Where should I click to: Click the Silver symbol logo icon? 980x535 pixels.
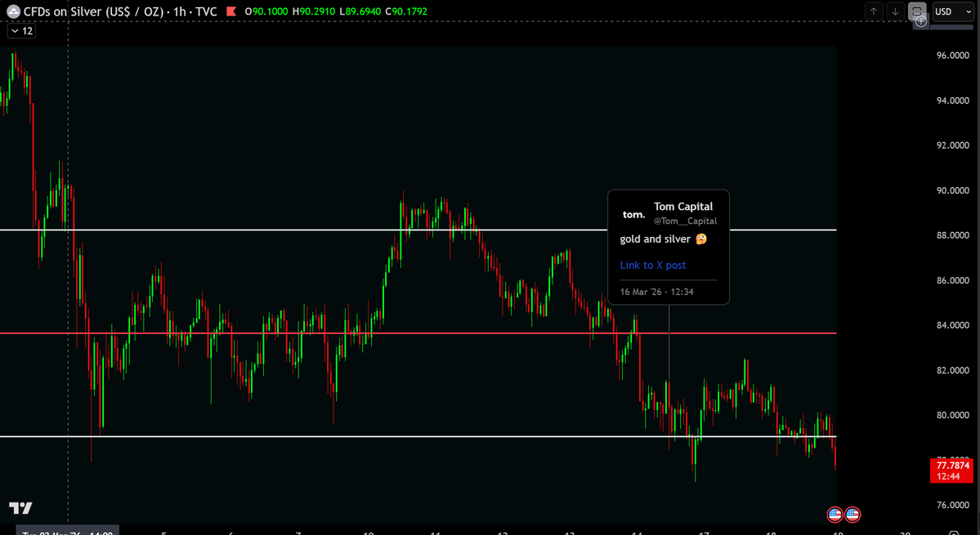coord(13,11)
